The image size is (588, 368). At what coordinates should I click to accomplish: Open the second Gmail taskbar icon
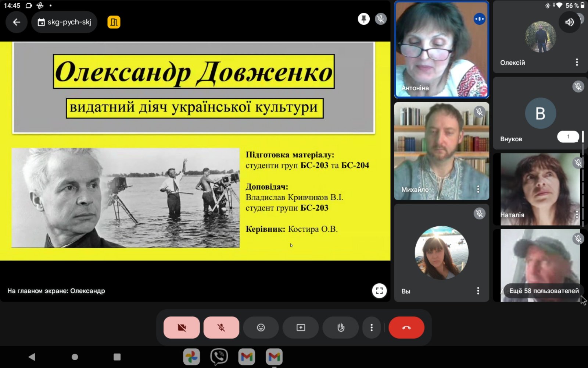274,357
